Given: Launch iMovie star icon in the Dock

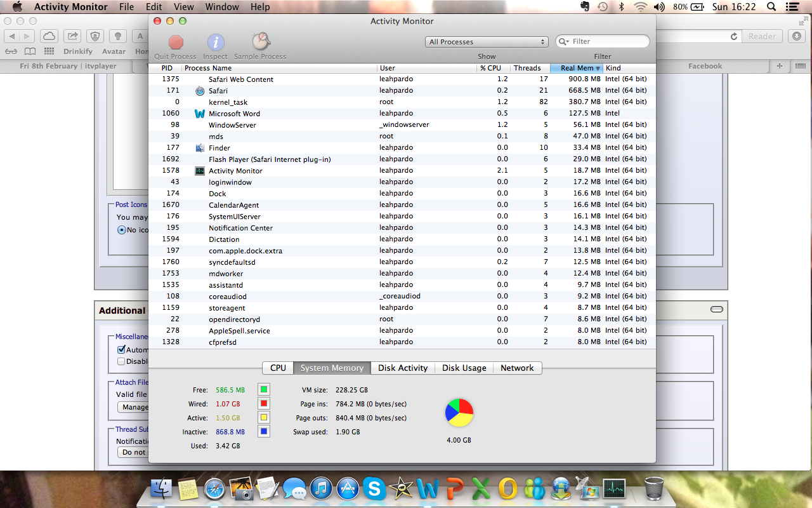Looking at the screenshot, I should point(401,488).
